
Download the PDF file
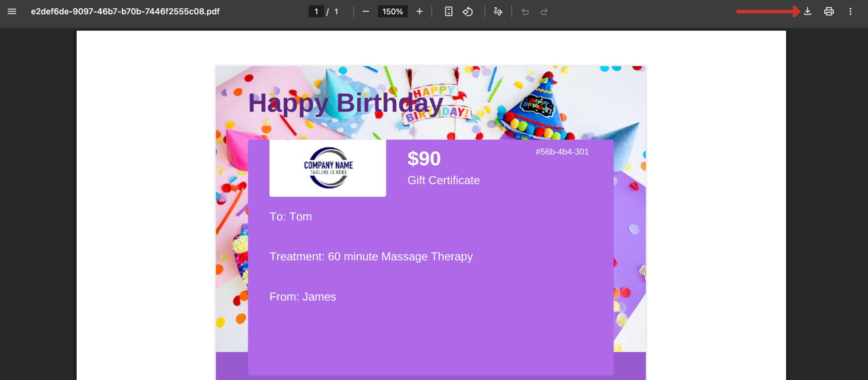click(807, 12)
